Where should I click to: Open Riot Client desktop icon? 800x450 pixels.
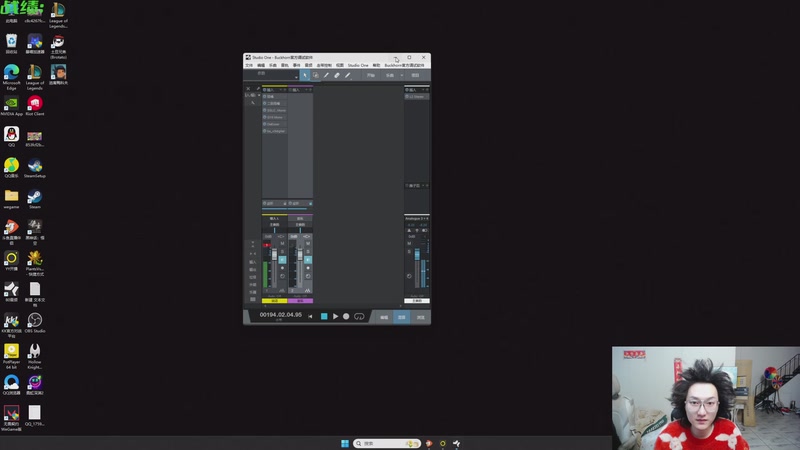tap(35, 106)
